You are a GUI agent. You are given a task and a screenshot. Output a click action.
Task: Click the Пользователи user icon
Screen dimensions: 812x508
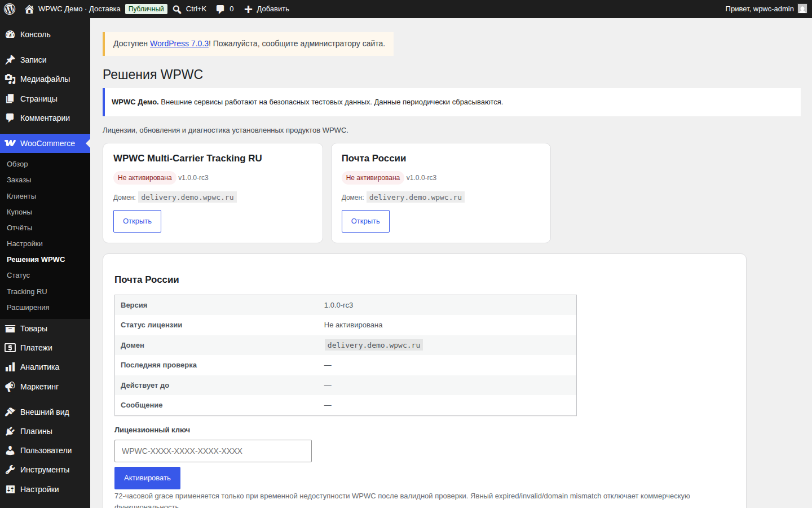click(10, 450)
